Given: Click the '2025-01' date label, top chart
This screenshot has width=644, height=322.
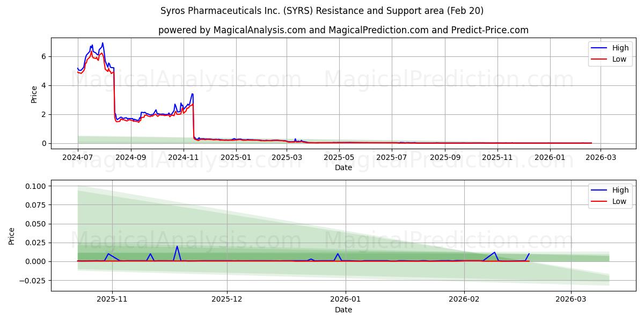Looking at the screenshot, I should 236,158.
